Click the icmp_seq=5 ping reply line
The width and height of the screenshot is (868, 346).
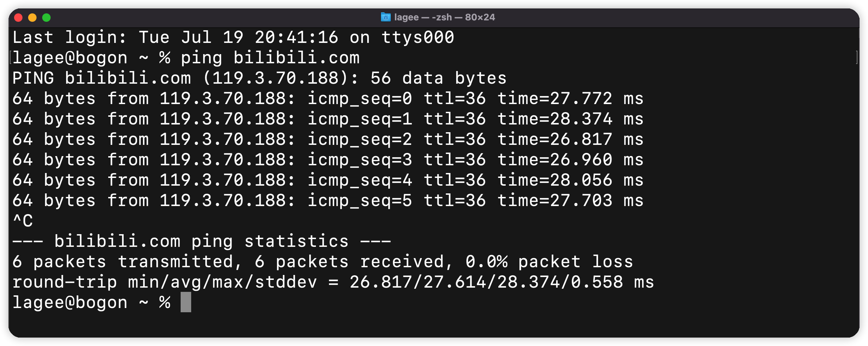pos(328,201)
